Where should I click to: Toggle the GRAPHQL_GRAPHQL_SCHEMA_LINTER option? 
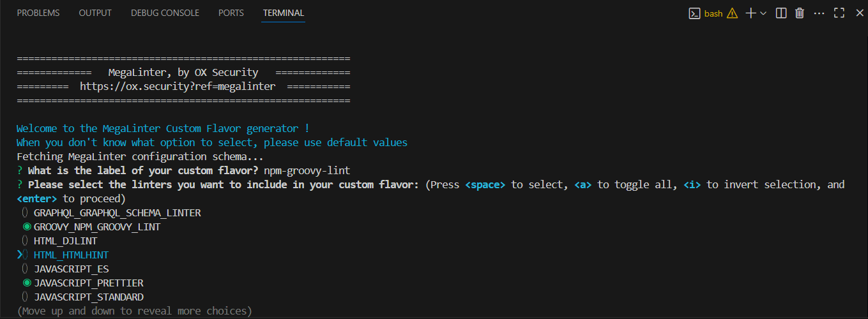(26, 212)
